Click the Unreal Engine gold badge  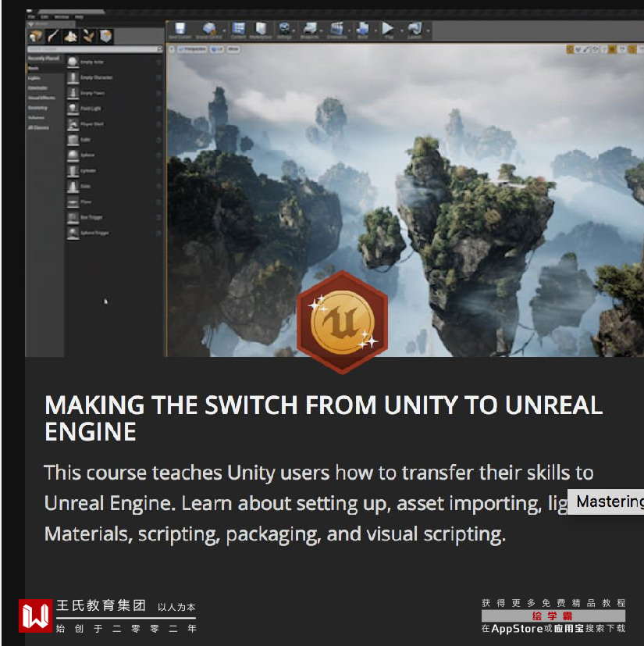click(342, 322)
